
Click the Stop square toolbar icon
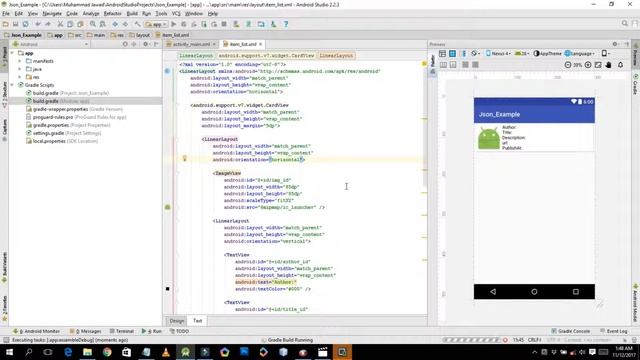[x=224, y=24]
